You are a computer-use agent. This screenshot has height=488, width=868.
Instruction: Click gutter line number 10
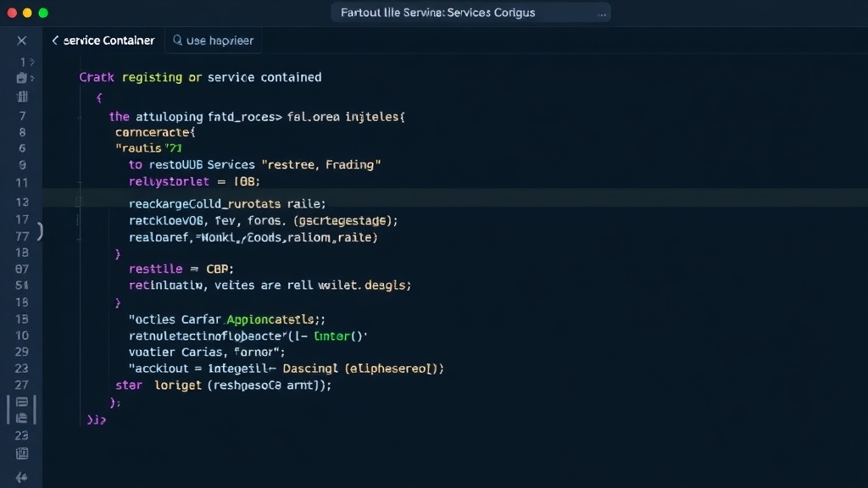click(x=21, y=335)
